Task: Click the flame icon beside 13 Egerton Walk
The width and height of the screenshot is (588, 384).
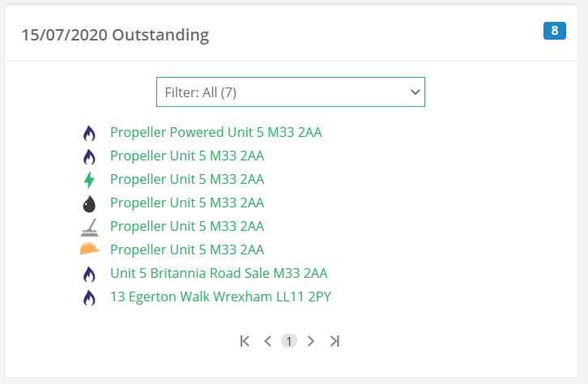Action: (89, 297)
